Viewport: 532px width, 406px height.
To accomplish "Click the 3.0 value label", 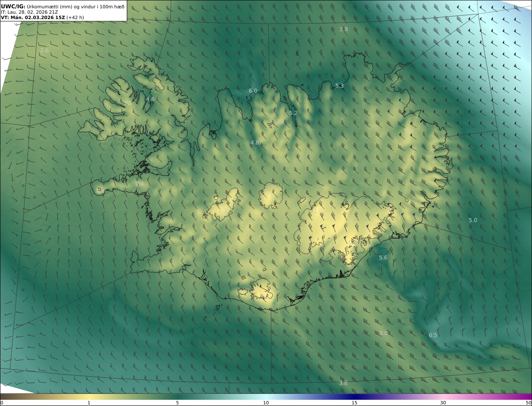I will click(x=384, y=333).
